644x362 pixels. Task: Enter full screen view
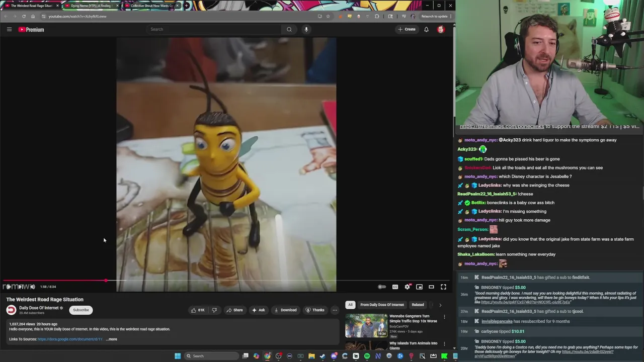(443, 287)
